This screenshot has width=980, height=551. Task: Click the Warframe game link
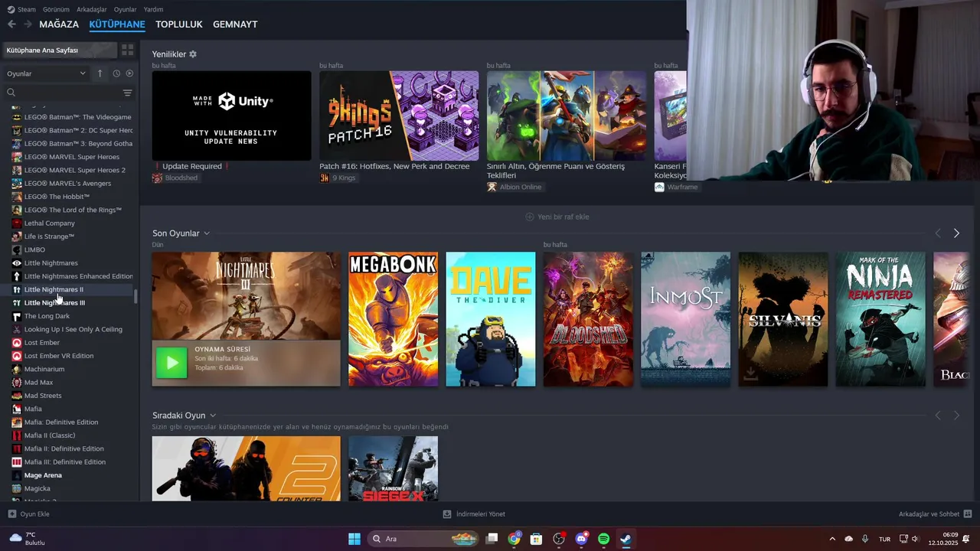coord(676,187)
